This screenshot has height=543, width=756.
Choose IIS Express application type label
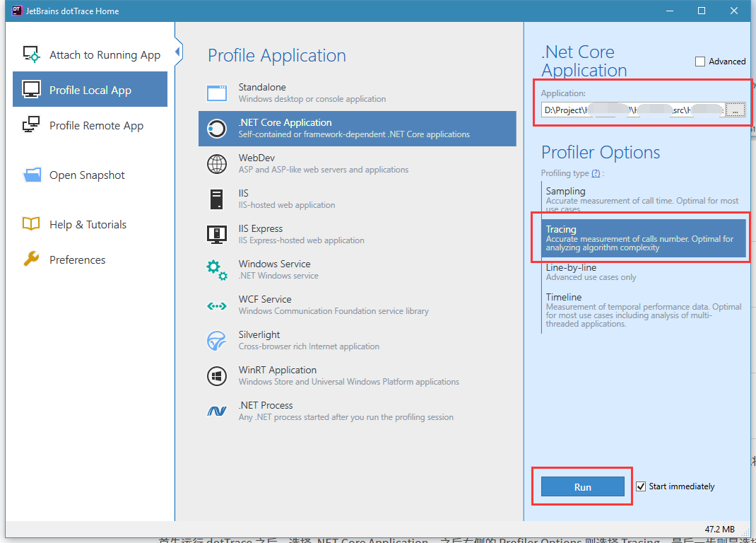click(260, 228)
